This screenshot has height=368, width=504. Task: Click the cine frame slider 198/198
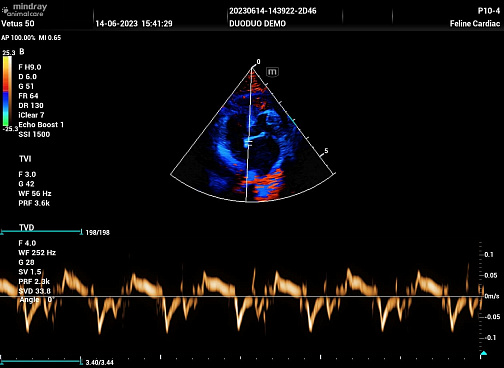41,232
